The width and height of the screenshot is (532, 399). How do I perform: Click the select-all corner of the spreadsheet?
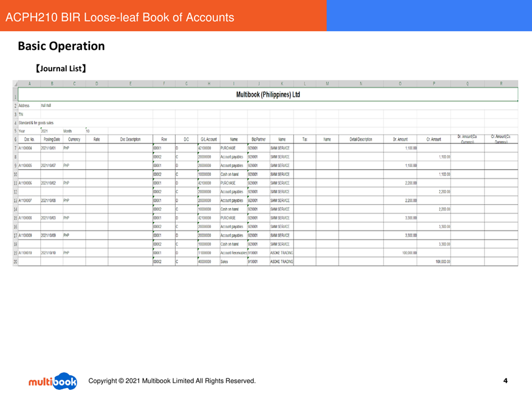click(15, 84)
